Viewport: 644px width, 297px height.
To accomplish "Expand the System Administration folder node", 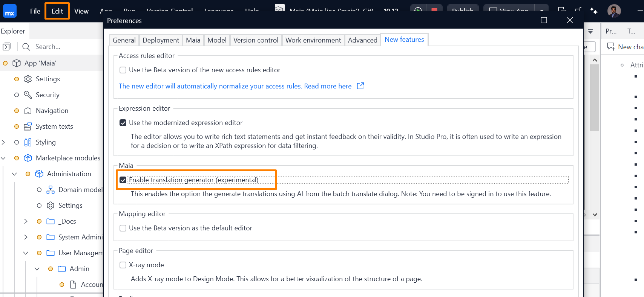I will click(26, 237).
